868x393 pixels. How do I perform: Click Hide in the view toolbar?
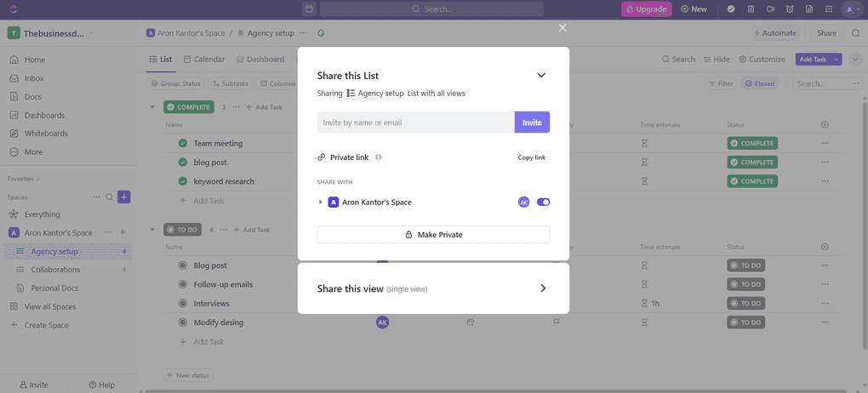coord(717,60)
